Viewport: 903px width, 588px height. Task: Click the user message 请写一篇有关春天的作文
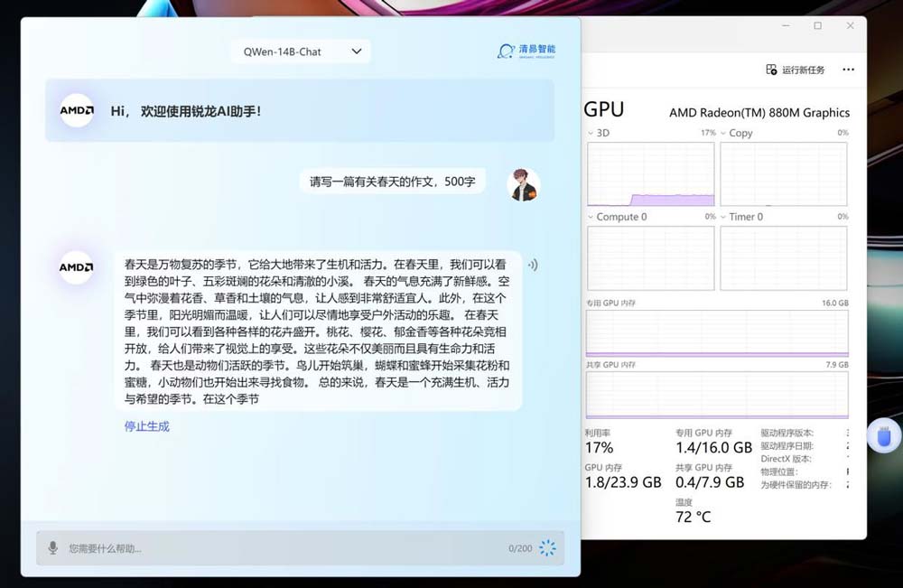pos(393,182)
